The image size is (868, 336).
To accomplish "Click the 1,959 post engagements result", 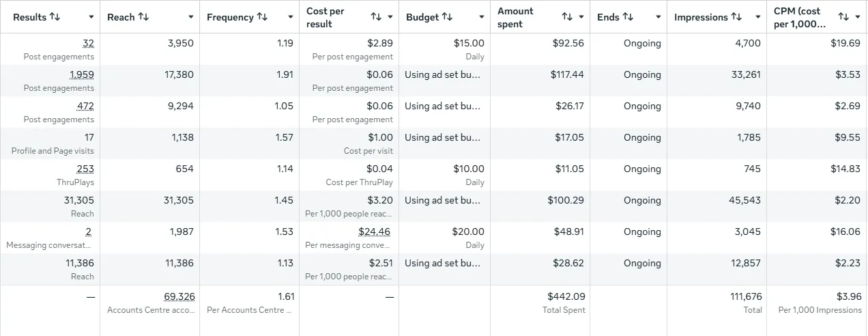I will pos(82,74).
